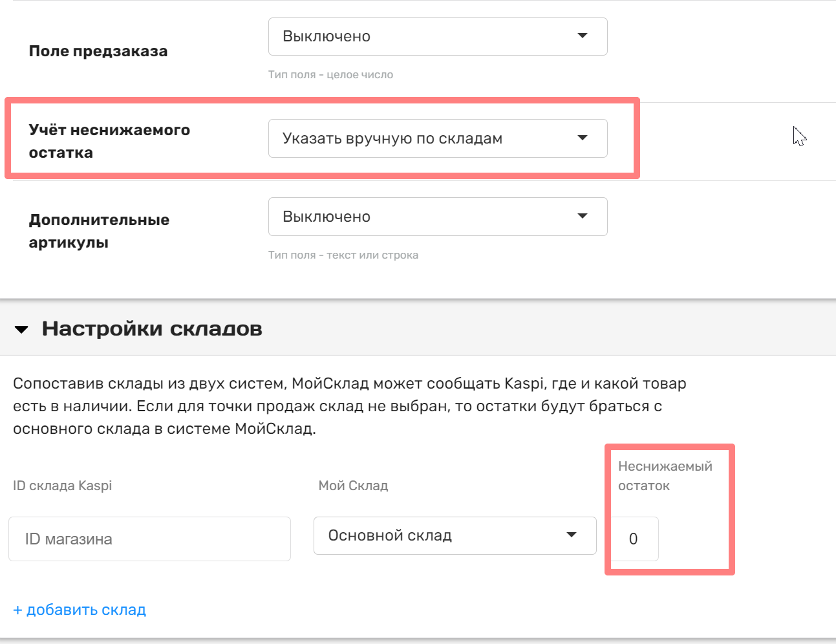836x644 pixels.
Task: Click the Указать вручную по складам text
Action: 392,138
